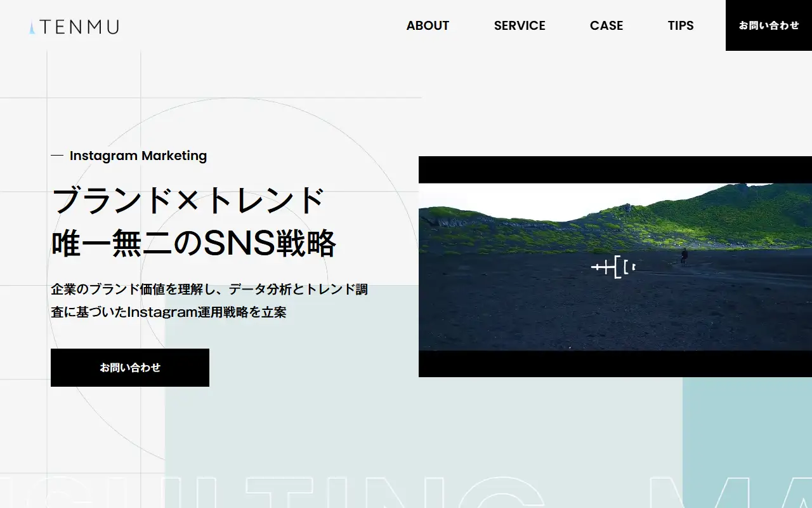The width and height of the screenshot is (812, 508).
Task: Play the mountain landscape video
Action: (x=615, y=267)
